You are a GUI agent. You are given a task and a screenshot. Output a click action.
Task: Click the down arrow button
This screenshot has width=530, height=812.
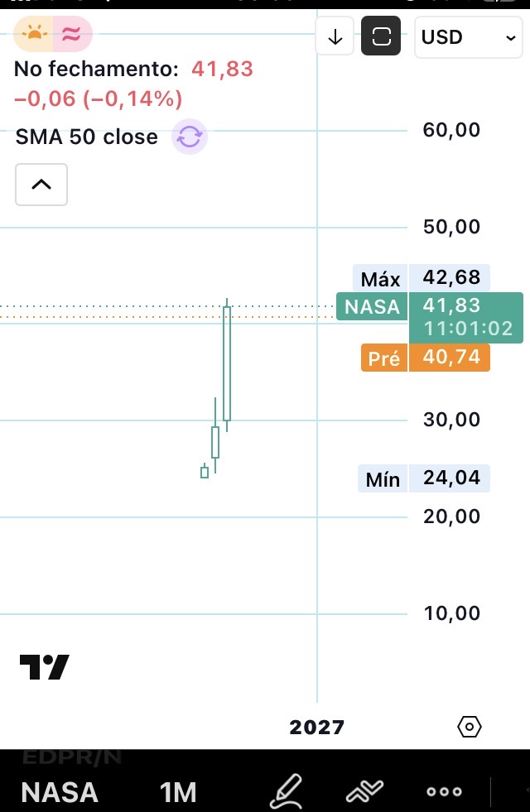click(335, 36)
